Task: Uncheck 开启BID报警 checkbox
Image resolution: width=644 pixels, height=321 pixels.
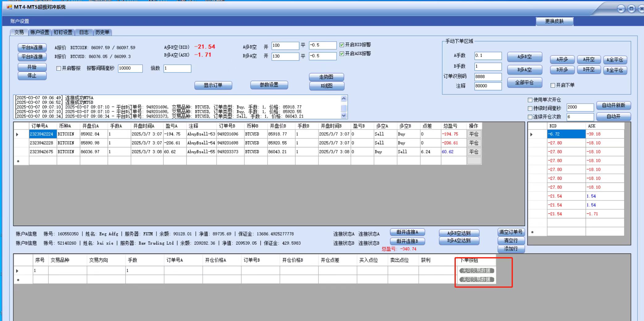Action: [342, 45]
